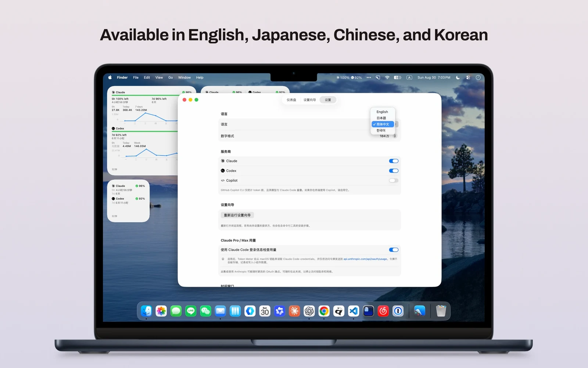Open Finder from the dock
Image resolution: width=588 pixels, height=368 pixels.
coord(146,311)
